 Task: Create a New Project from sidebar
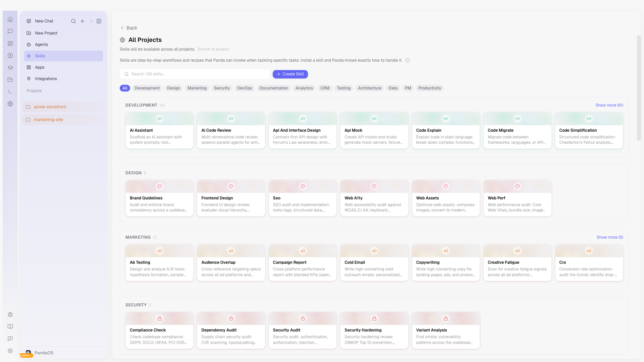tap(63, 33)
